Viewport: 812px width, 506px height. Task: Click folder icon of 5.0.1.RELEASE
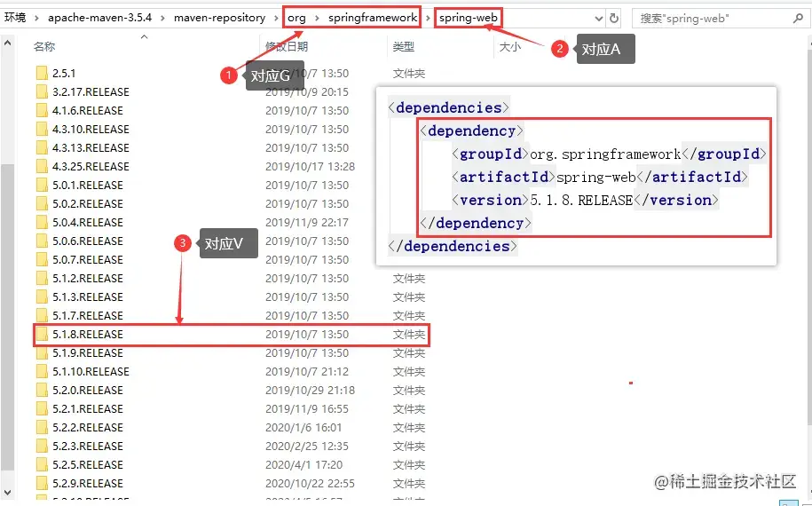point(42,185)
